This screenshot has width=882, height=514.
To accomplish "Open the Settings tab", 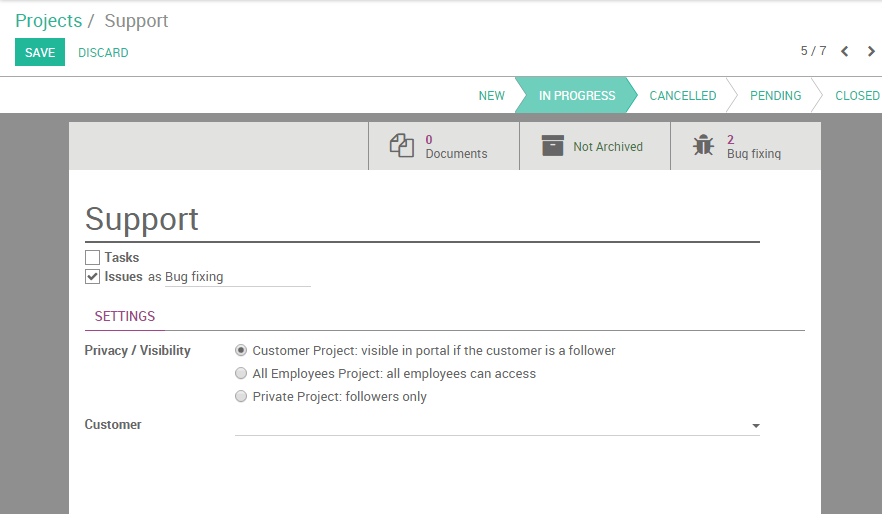I will pos(125,316).
